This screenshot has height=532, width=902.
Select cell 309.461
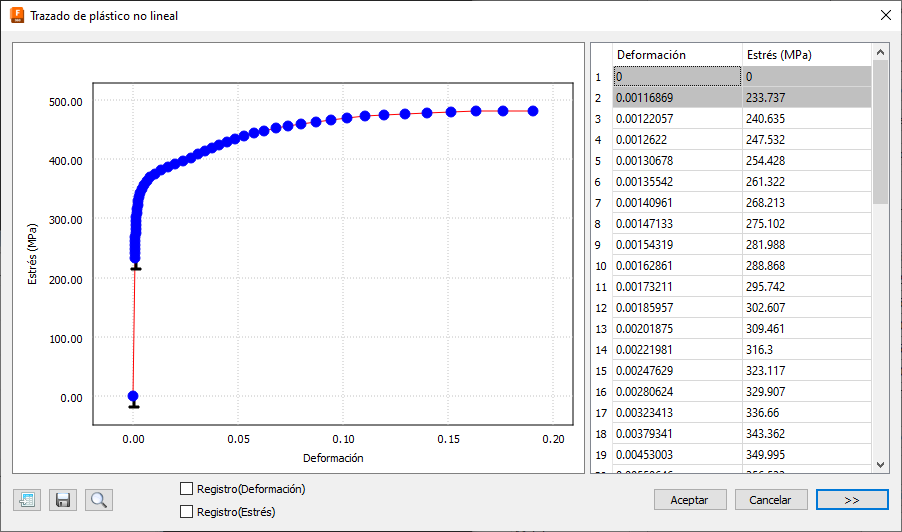[807, 328]
